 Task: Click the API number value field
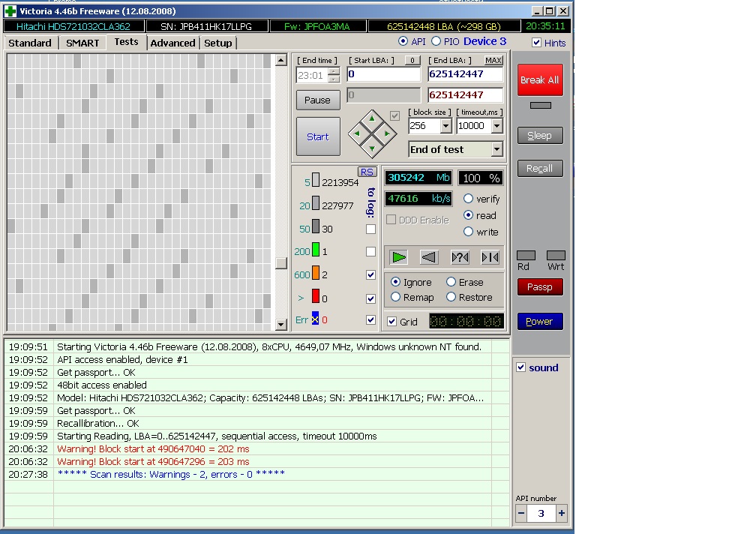pos(541,513)
